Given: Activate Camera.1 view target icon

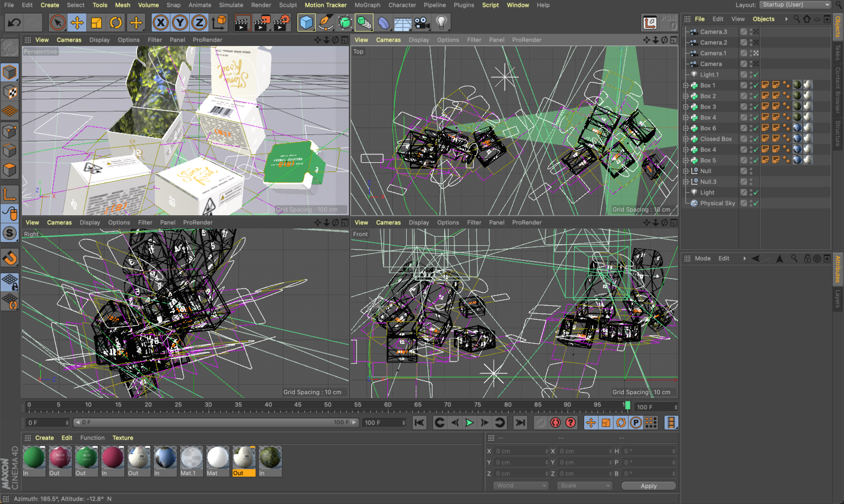Looking at the screenshot, I should click(756, 53).
